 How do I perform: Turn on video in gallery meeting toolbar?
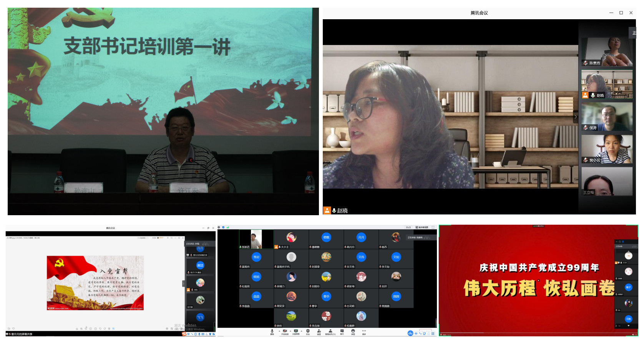(285, 331)
